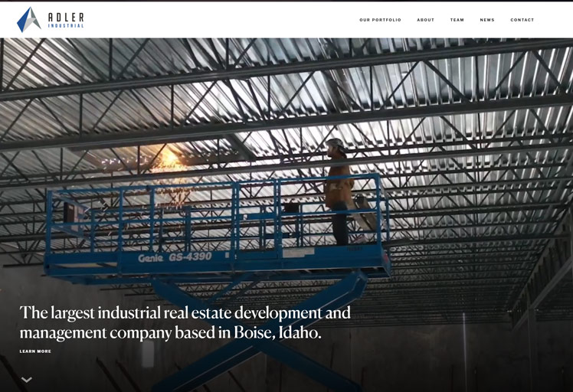View the News section

pos(486,20)
